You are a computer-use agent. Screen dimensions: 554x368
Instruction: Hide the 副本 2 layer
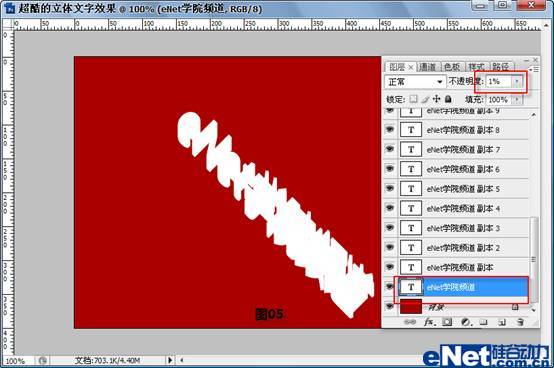390,247
